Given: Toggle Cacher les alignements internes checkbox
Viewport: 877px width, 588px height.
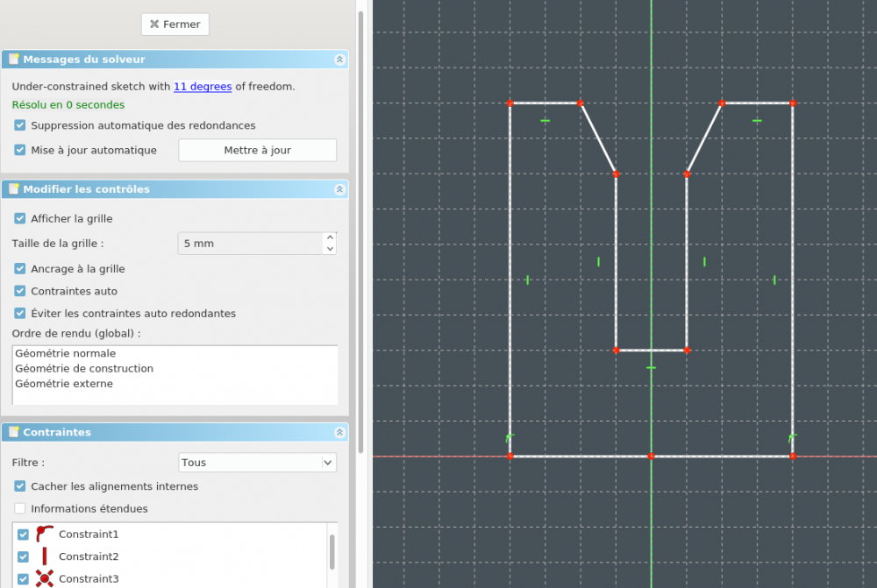Looking at the screenshot, I should click(x=20, y=486).
